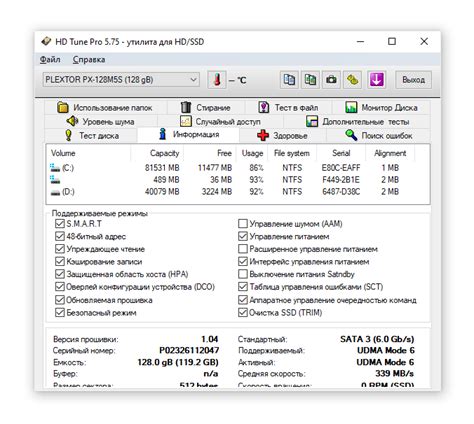Image resolution: width=474 pixels, height=424 pixels.
Task: Toggle the S.M.A.R.T checkbox
Action: point(60,223)
